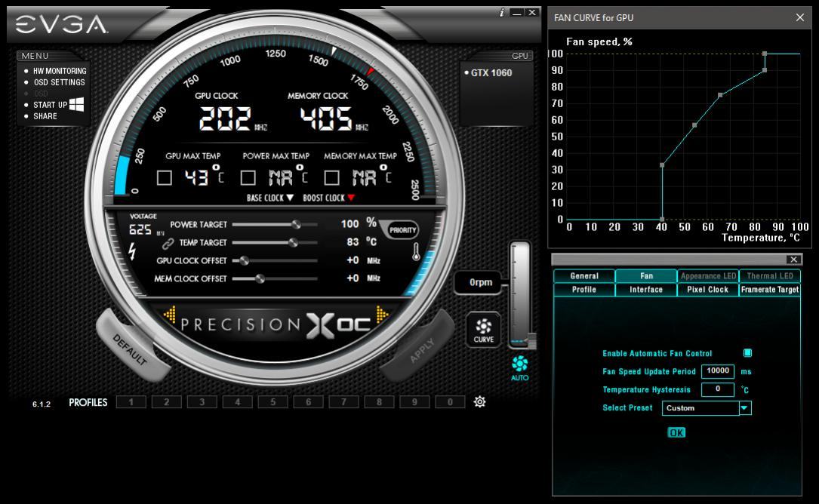Close the FAN CURVE for GPU window
Screen dimensions: 819x504
[x=799, y=18]
